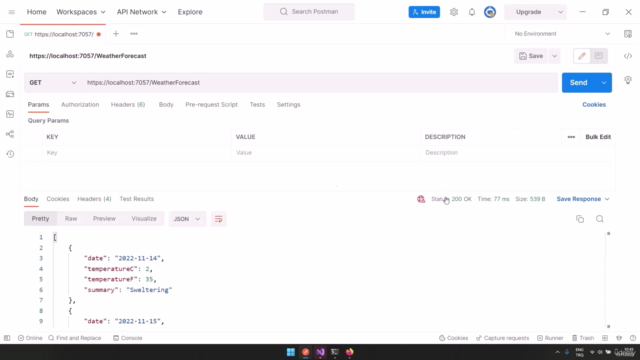Open user avatar menu
640x360 pixels.
(490, 12)
